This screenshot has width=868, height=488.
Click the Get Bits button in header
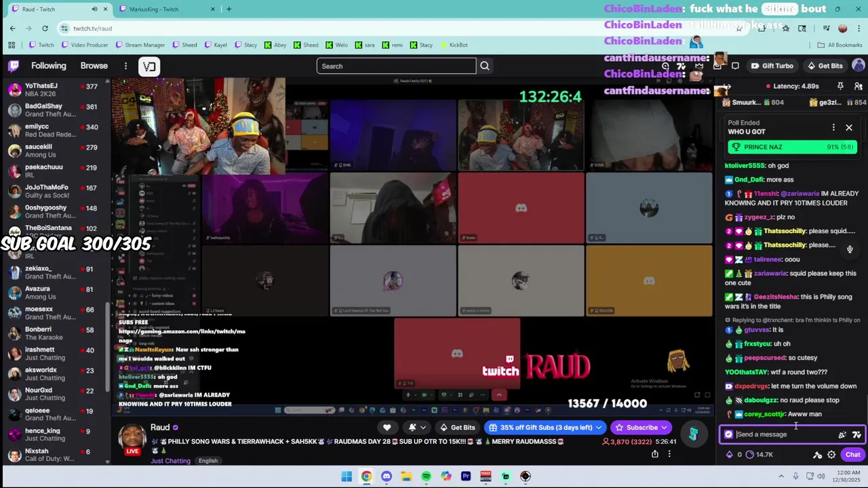825,66
